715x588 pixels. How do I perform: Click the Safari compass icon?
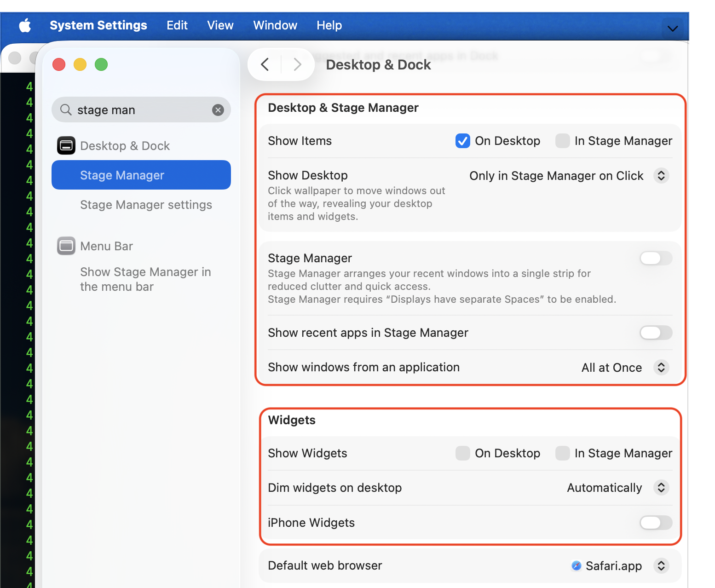(x=576, y=565)
